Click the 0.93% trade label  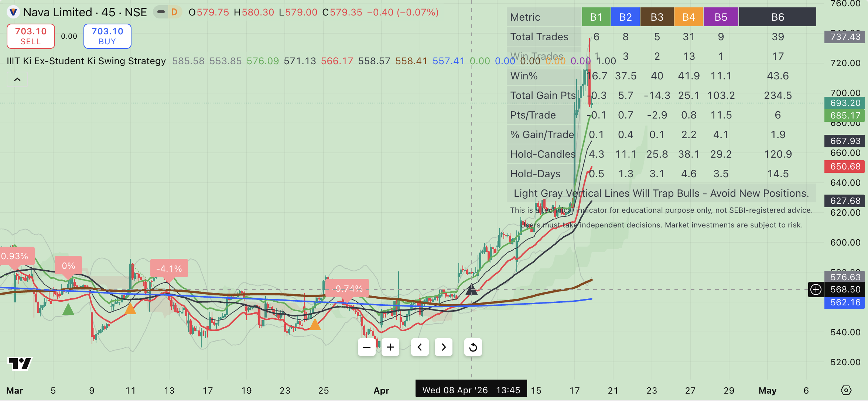[x=17, y=256]
